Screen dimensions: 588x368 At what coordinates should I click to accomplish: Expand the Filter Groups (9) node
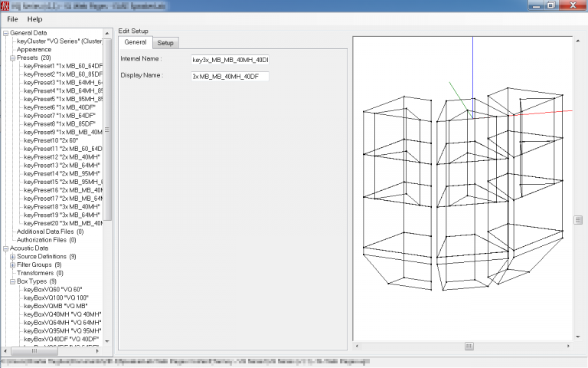coord(12,264)
